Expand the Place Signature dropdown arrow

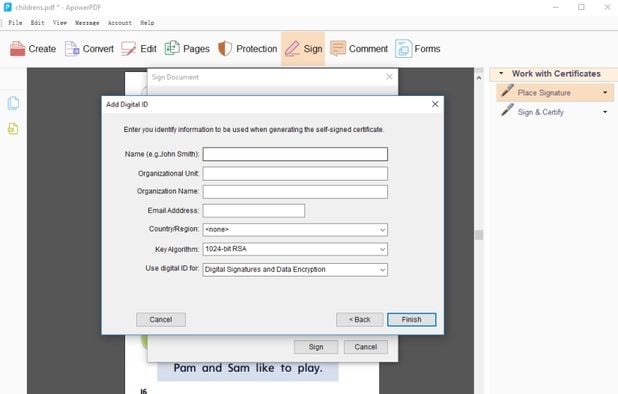(x=605, y=93)
